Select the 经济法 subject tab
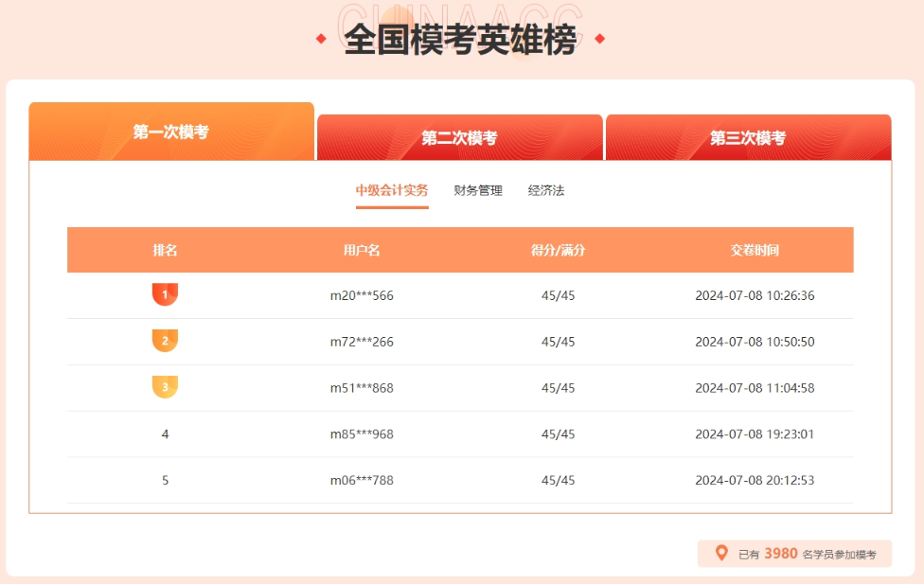 pos(547,189)
